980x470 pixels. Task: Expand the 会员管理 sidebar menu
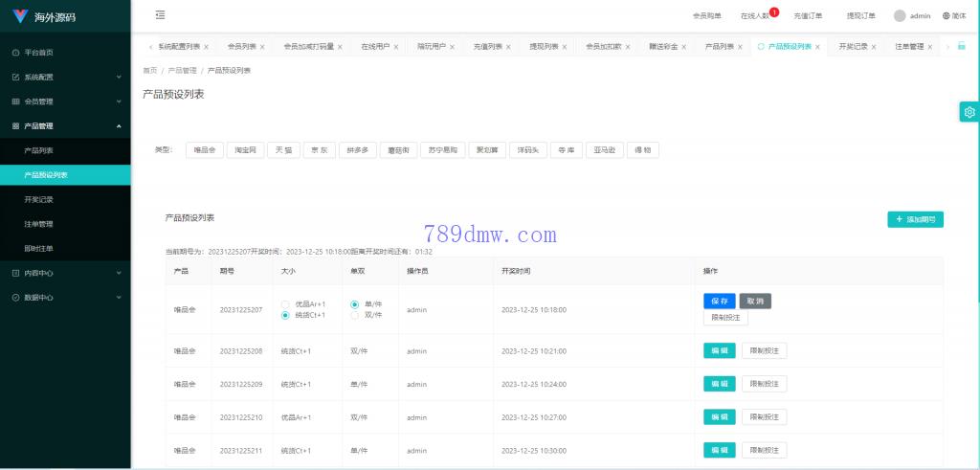[x=65, y=101]
